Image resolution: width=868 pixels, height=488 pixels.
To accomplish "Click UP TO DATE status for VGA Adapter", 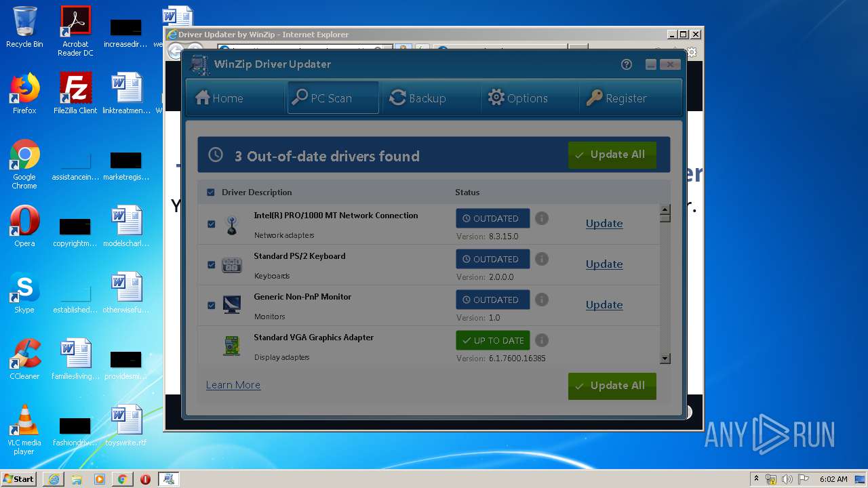I will [493, 340].
